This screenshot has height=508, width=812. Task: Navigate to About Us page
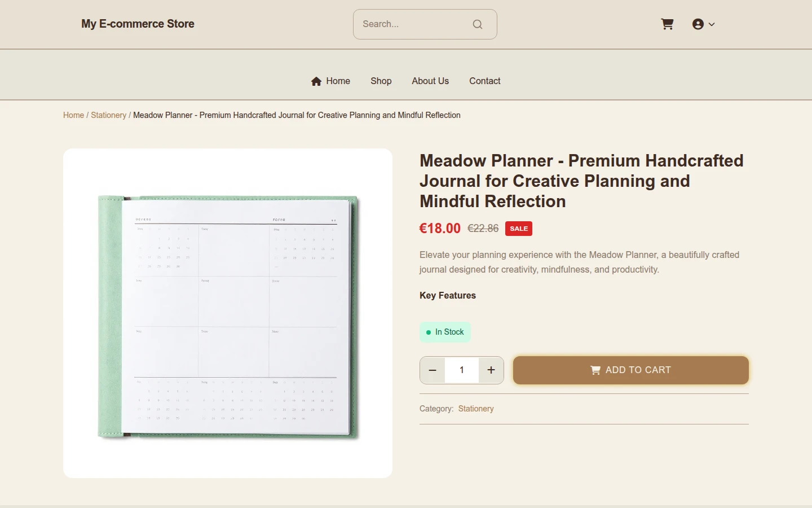tap(430, 81)
